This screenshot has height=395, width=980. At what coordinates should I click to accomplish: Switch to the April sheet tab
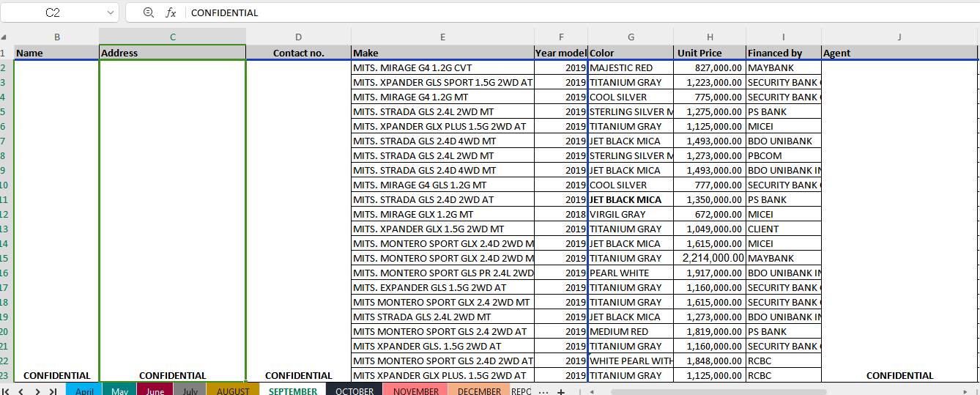point(84,391)
